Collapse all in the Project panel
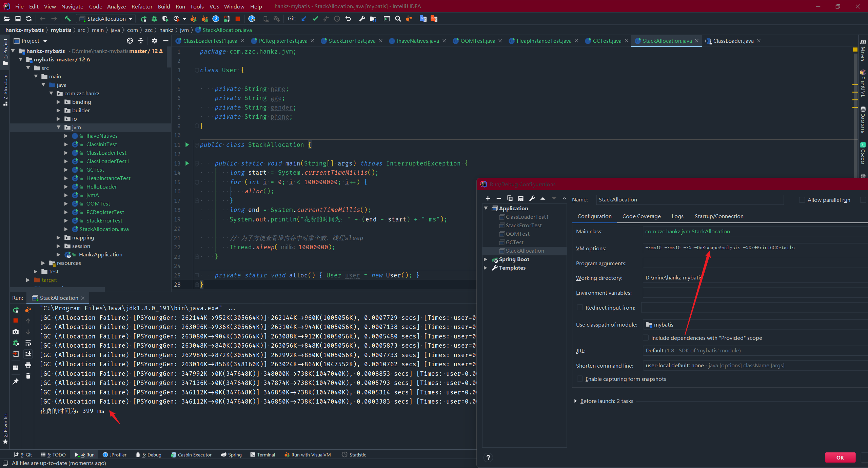Screen dimensions: 868x468 click(x=141, y=41)
